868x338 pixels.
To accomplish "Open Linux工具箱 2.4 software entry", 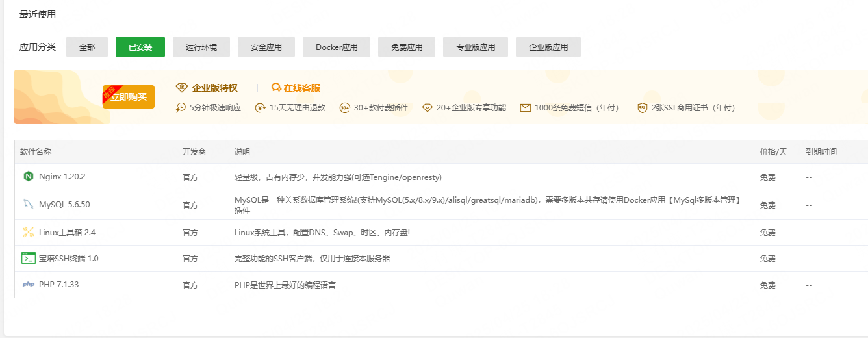I will point(68,232).
